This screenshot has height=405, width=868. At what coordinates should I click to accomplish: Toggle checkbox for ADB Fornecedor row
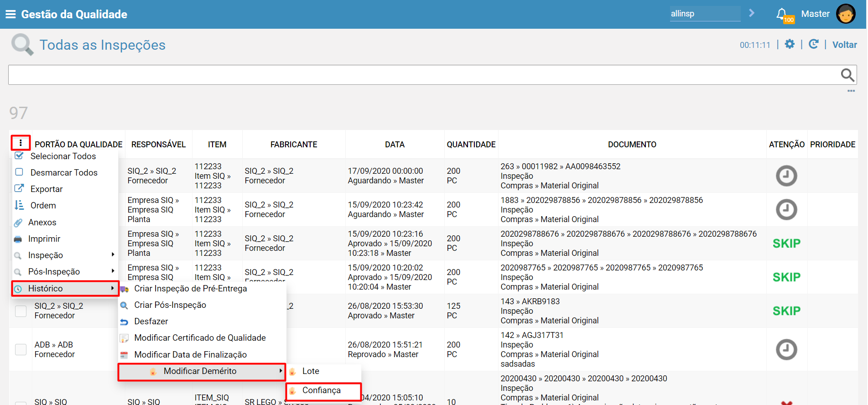21,349
